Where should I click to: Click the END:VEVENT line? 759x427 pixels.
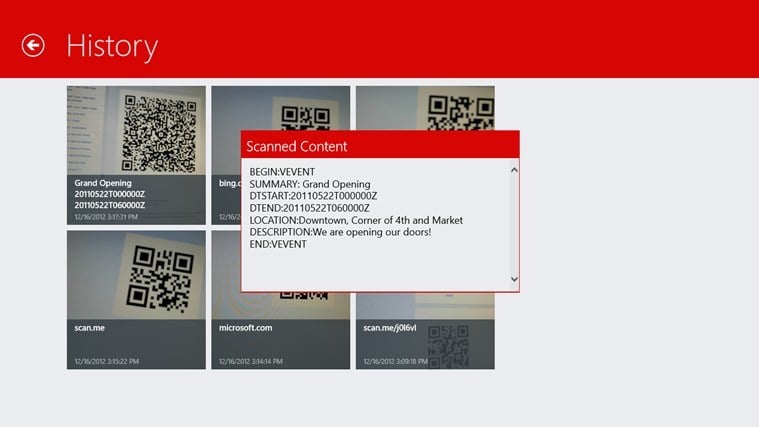(x=278, y=244)
